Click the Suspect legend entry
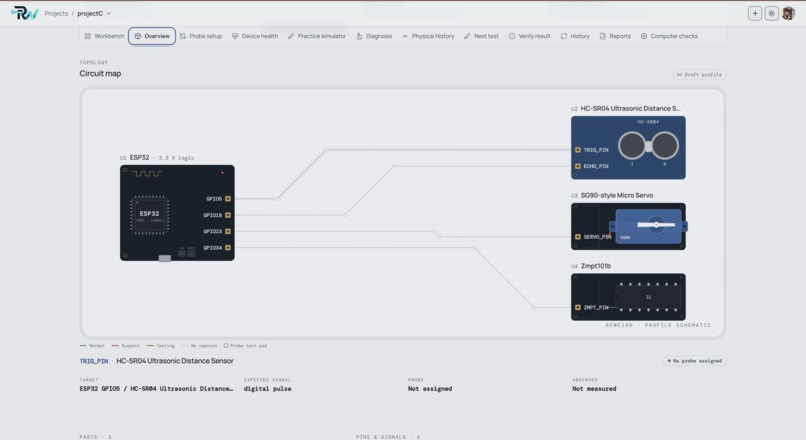This screenshot has width=806, height=440. [x=125, y=345]
